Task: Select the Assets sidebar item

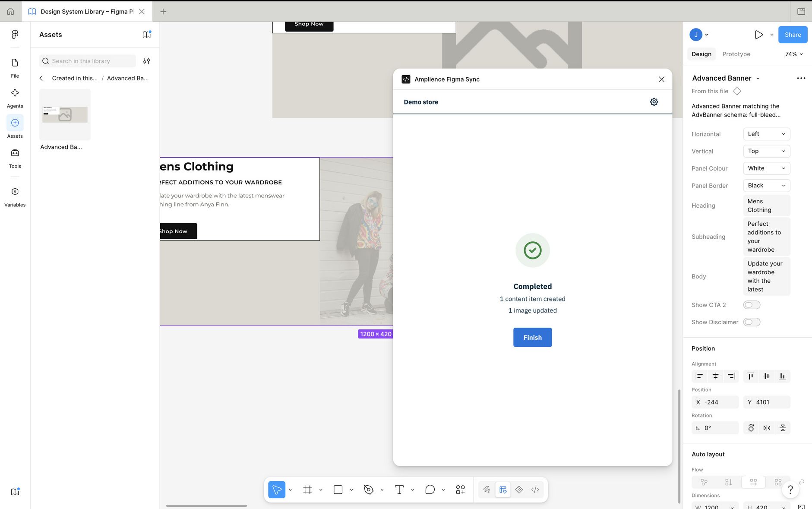Action: click(15, 128)
